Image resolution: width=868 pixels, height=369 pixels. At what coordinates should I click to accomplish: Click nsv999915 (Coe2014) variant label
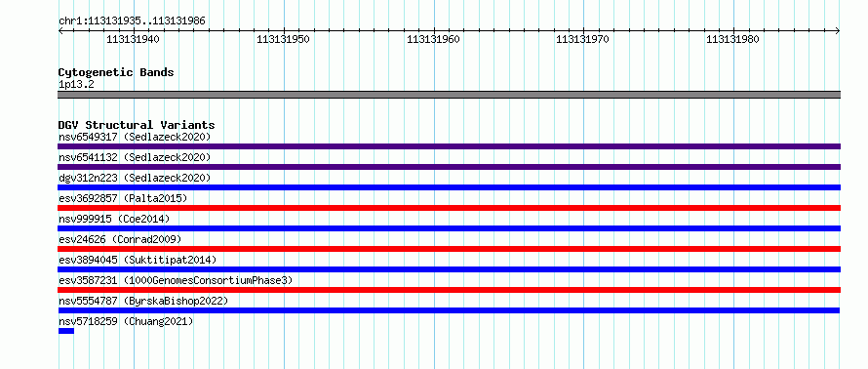[114, 219]
